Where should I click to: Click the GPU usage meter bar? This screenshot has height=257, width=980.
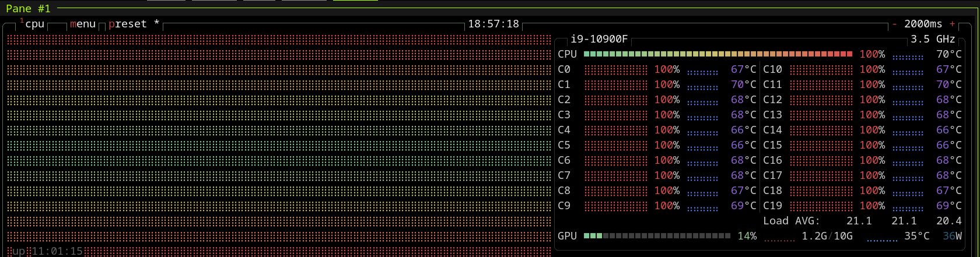click(x=657, y=236)
